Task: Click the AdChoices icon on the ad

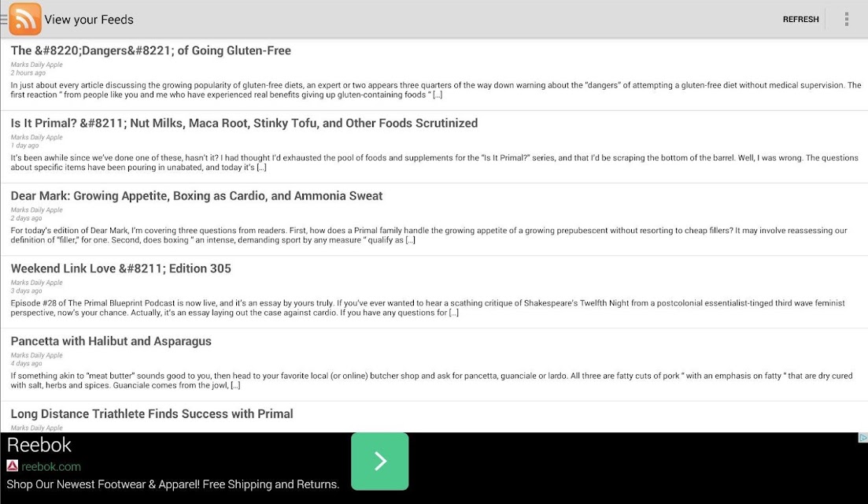Action: tap(862, 438)
